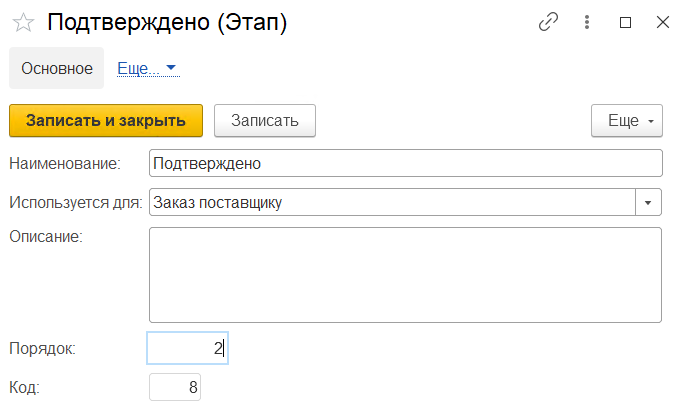The width and height of the screenshot is (682, 409).
Task: Open the three-dot window menu
Action: pyautogui.click(x=588, y=23)
